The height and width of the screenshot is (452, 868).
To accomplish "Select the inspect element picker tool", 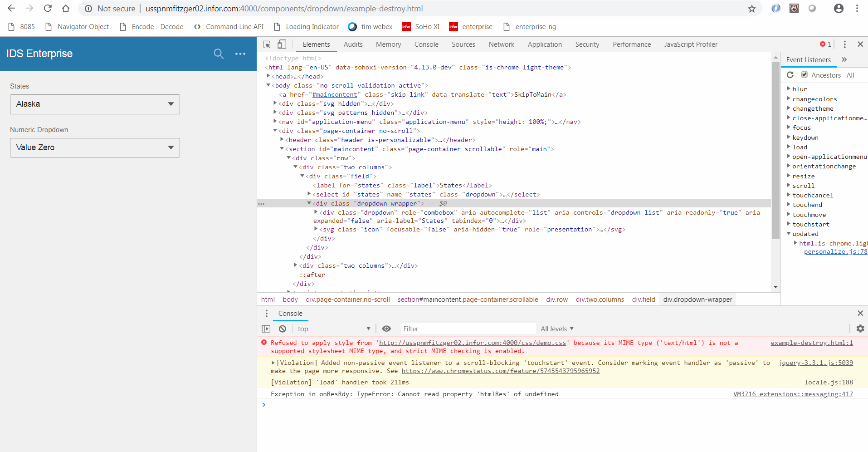I will (267, 44).
